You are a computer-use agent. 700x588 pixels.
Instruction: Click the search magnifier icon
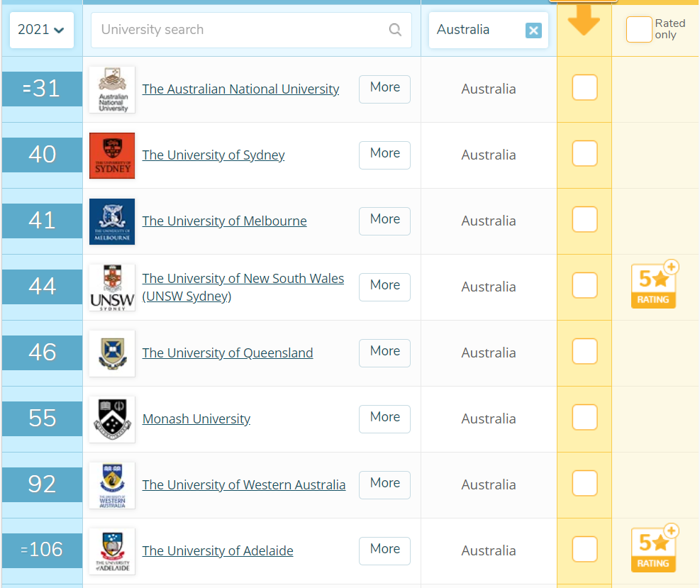click(x=395, y=30)
